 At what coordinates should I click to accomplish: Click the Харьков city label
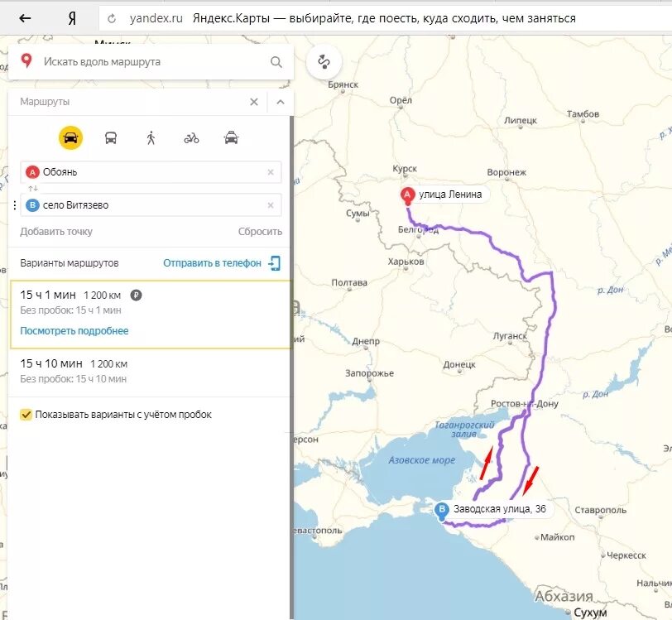(x=406, y=262)
